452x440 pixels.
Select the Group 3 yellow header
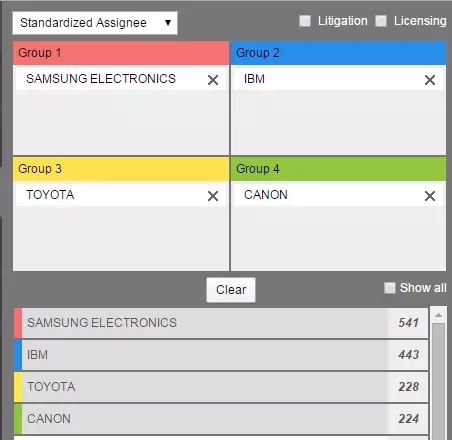[121, 169]
